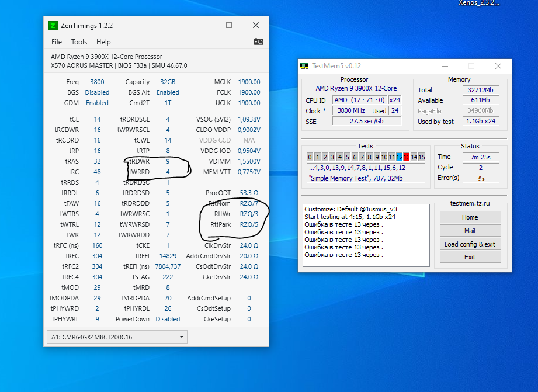The height and width of the screenshot is (392, 538).
Task: Click the AddrCmdDrvStr value 20.0 Ω
Action: (x=249, y=256)
